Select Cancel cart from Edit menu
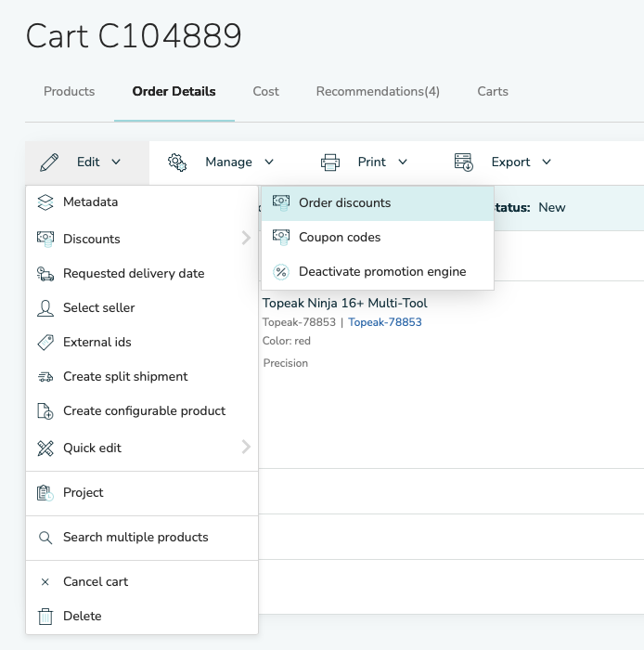The image size is (644, 650). tap(96, 582)
